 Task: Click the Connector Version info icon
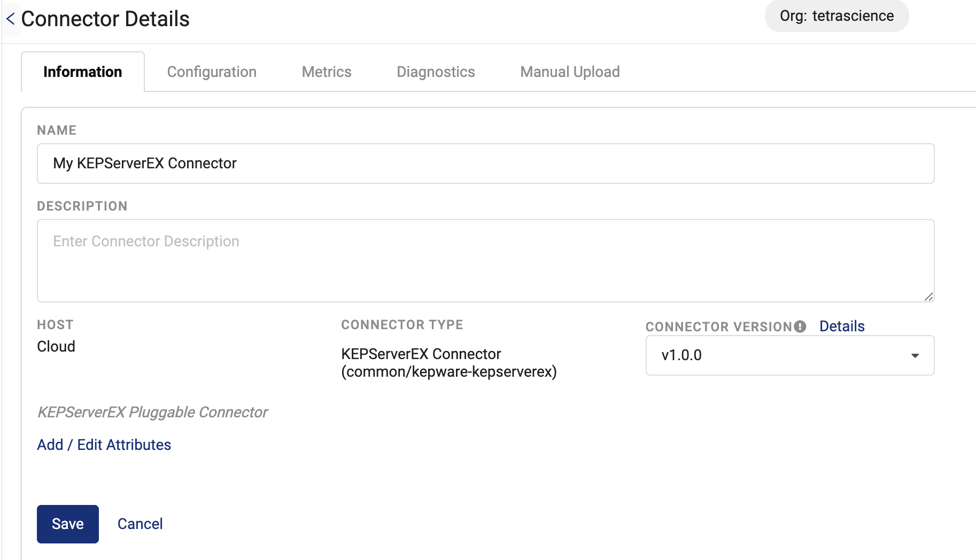click(x=800, y=326)
